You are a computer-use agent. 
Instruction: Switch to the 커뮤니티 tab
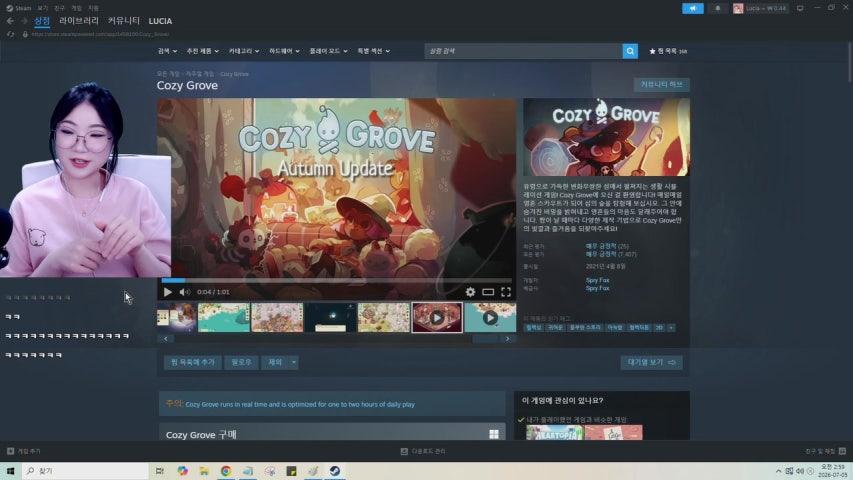click(123, 21)
